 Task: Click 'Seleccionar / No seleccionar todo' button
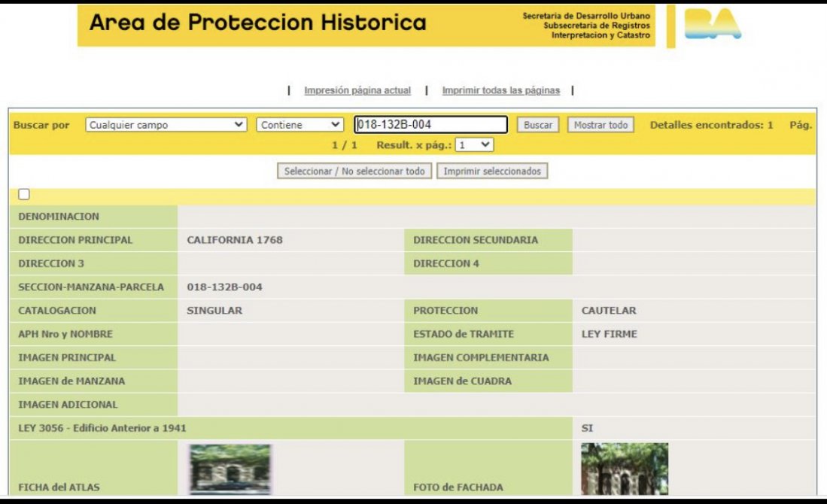[354, 171]
